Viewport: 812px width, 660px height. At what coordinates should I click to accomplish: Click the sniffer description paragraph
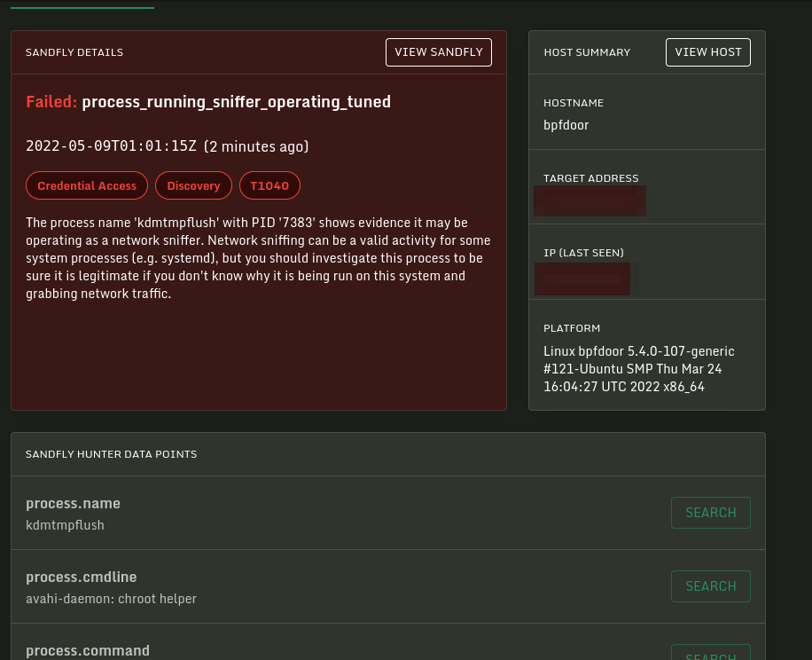click(x=259, y=258)
